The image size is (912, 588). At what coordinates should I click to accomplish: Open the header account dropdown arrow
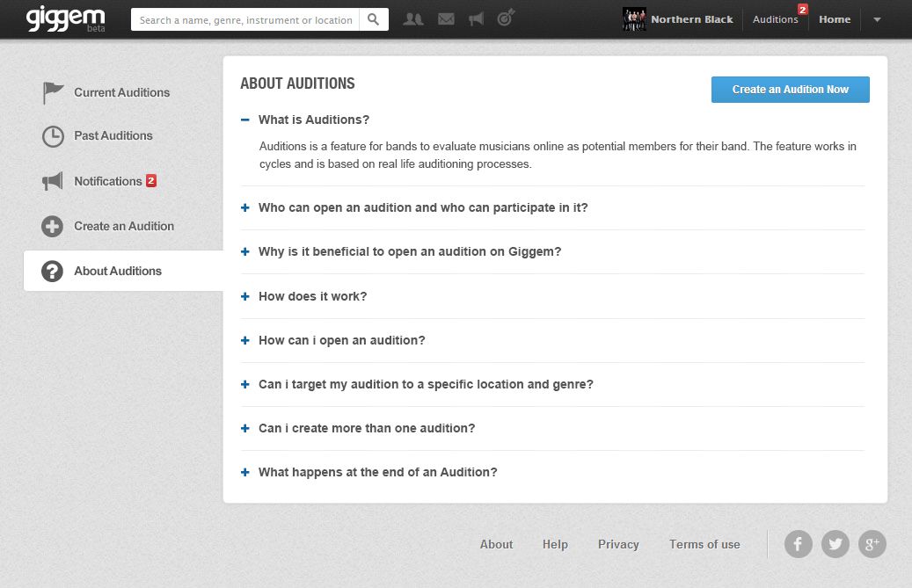pyautogui.click(x=877, y=19)
